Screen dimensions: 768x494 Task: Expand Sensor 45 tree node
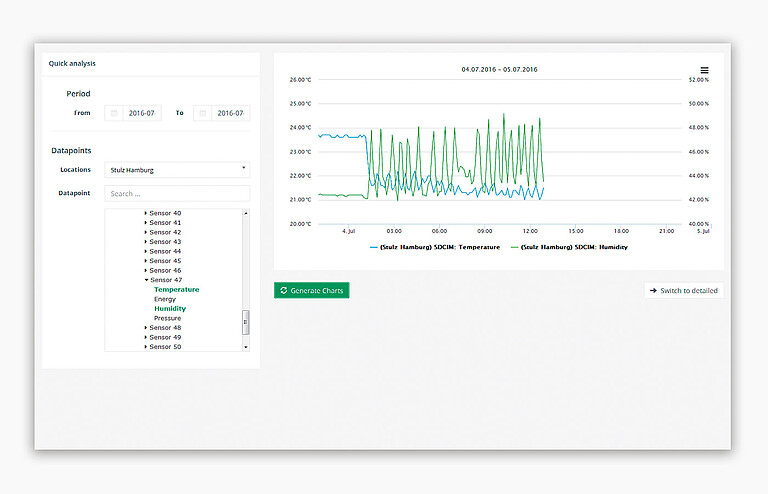(145, 260)
